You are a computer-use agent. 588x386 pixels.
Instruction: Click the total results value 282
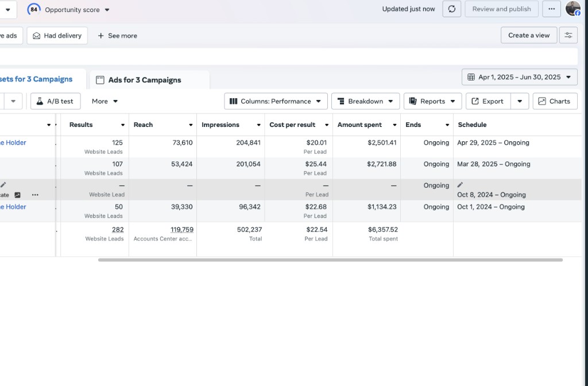tap(117, 230)
